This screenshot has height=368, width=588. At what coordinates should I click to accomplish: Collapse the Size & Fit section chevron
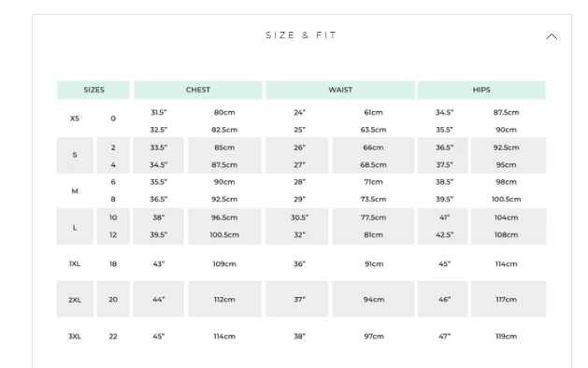coord(551,36)
